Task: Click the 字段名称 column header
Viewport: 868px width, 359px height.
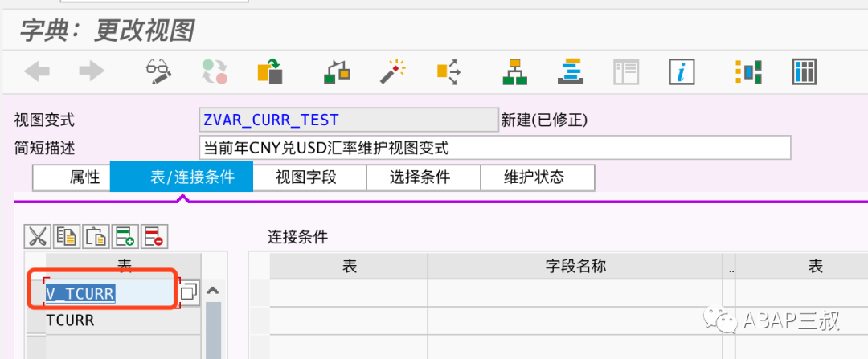Action: (575, 266)
